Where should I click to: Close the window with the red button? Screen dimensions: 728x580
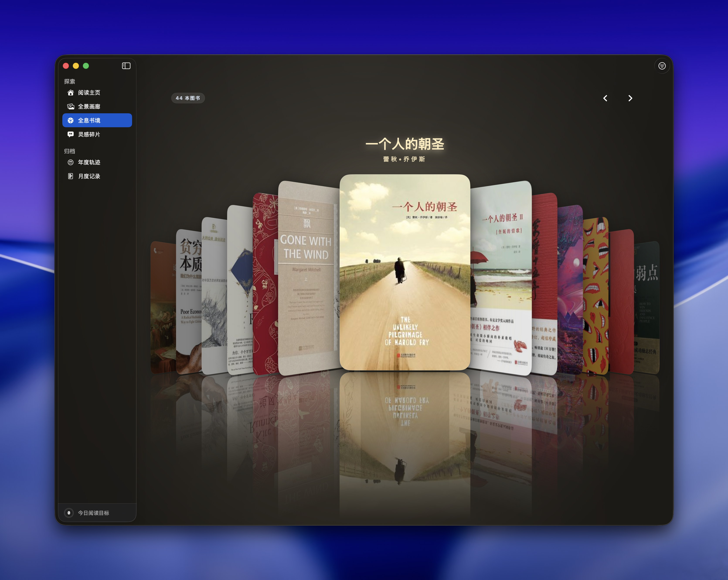click(66, 66)
